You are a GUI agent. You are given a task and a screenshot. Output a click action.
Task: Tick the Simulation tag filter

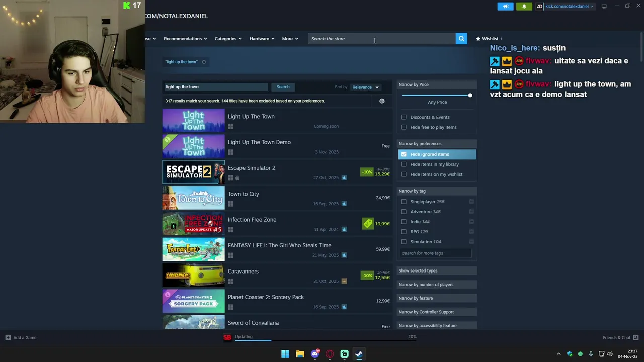point(404,242)
